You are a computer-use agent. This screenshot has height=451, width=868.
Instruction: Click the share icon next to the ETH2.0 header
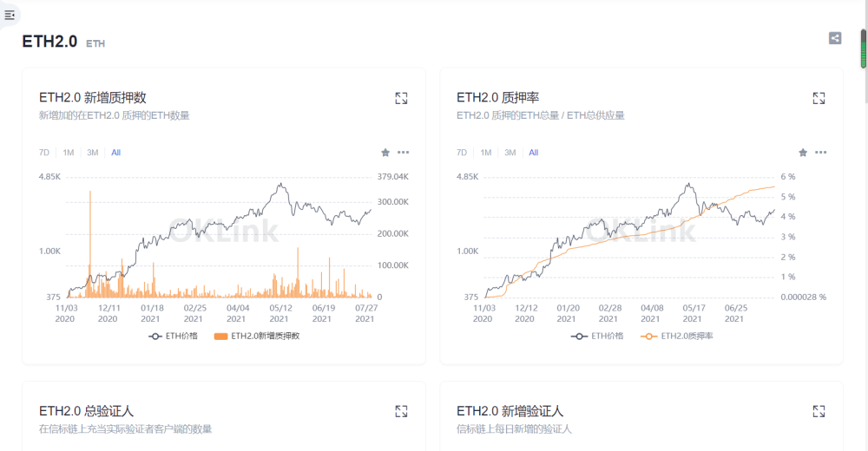(834, 38)
